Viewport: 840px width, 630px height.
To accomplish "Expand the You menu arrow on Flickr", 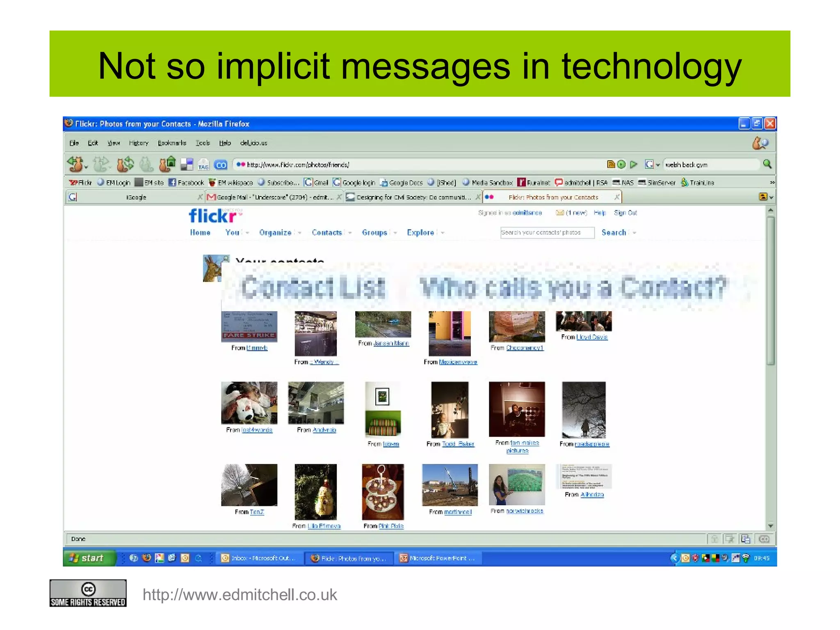I will coord(247,233).
